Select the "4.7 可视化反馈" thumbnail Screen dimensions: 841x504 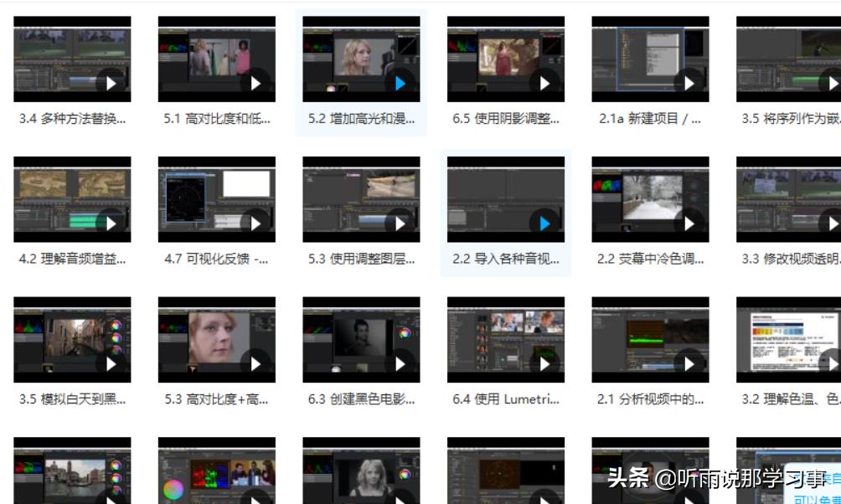216,199
